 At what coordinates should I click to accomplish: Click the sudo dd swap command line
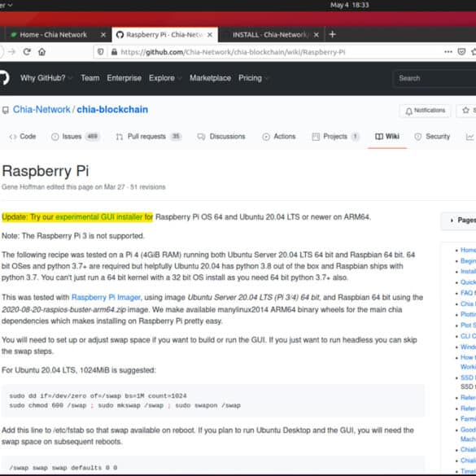98,396
